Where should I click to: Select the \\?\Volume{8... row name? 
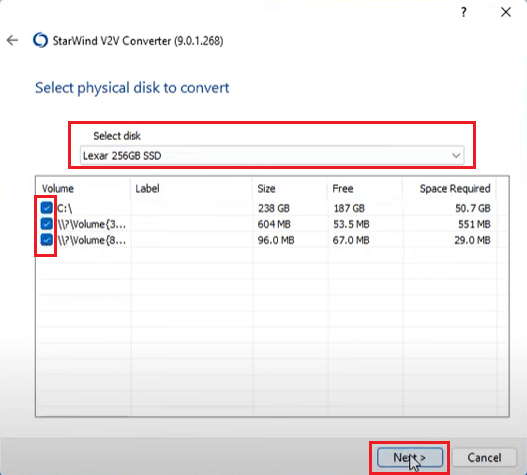click(x=92, y=240)
